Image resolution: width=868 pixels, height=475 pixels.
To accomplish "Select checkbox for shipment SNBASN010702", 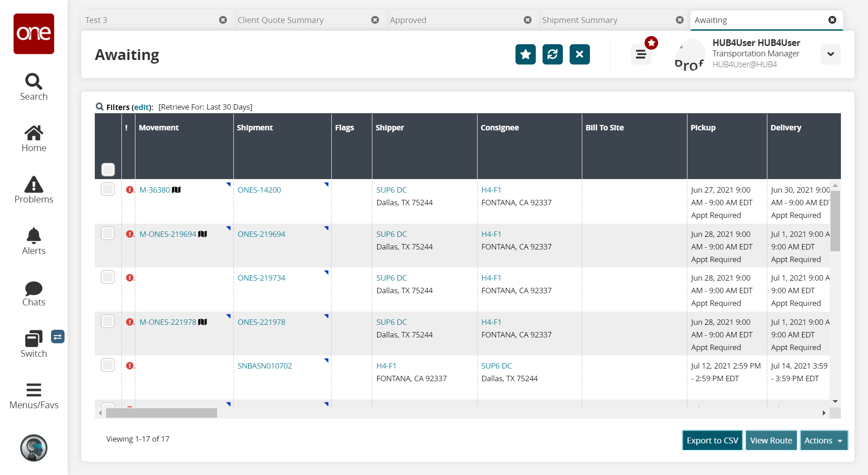I will click(x=108, y=365).
